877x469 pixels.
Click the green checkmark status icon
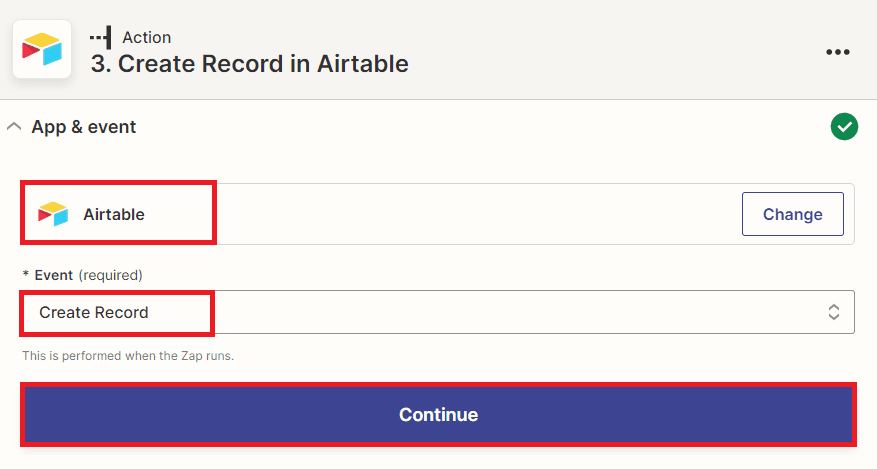click(844, 127)
